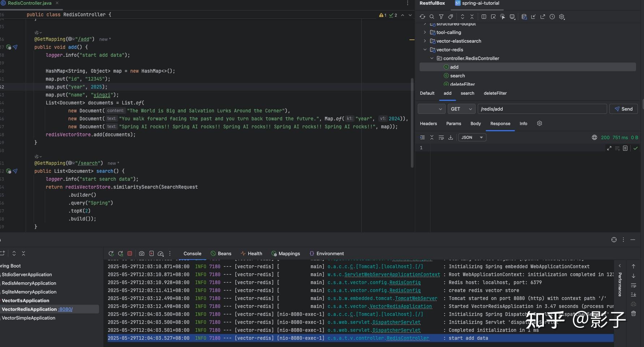Image resolution: width=644 pixels, height=347 pixels.
Task: Open the JSON format dropdown
Action: tap(472, 137)
